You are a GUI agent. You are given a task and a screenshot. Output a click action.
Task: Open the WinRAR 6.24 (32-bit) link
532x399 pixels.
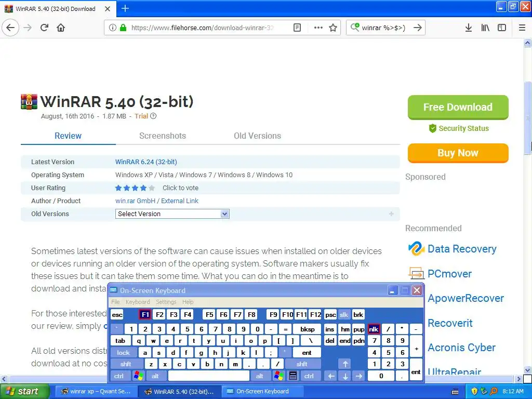pos(146,162)
